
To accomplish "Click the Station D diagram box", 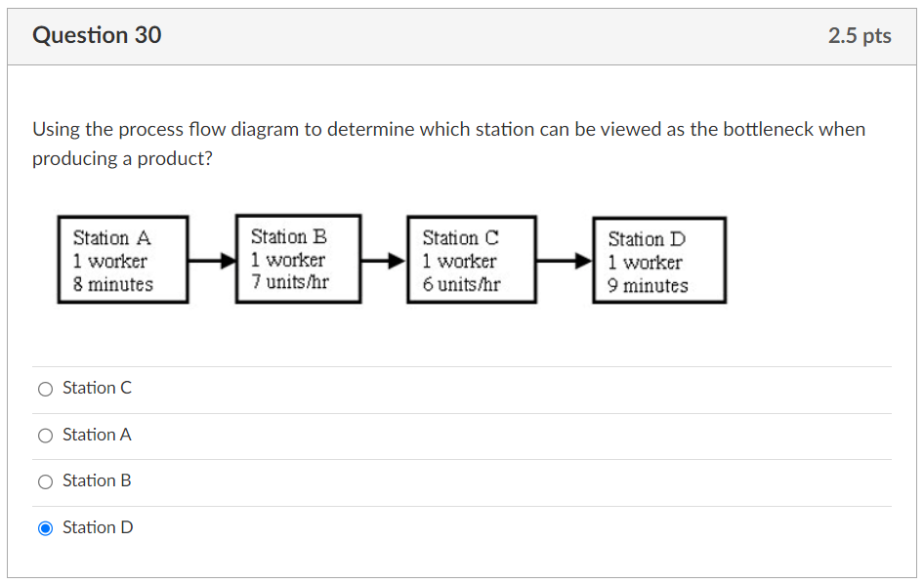I will [658, 259].
